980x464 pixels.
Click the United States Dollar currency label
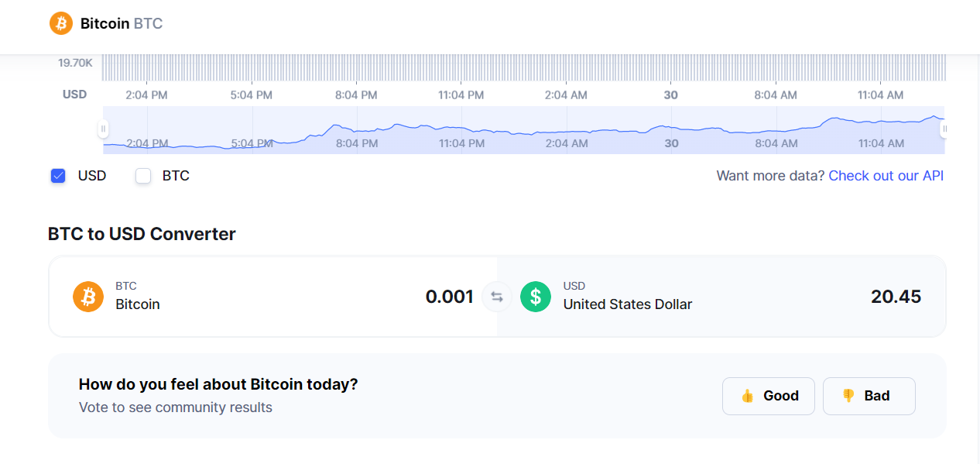[628, 304]
